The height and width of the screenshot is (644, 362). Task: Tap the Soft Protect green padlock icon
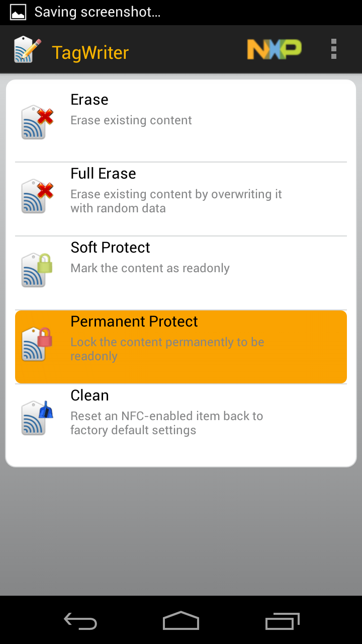point(37,270)
